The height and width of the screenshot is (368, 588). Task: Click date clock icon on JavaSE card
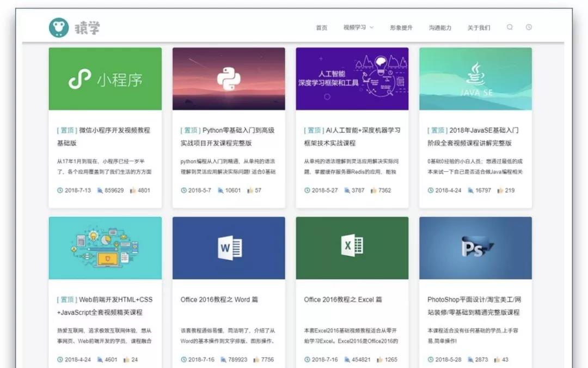pyautogui.click(x=431, y=191)
